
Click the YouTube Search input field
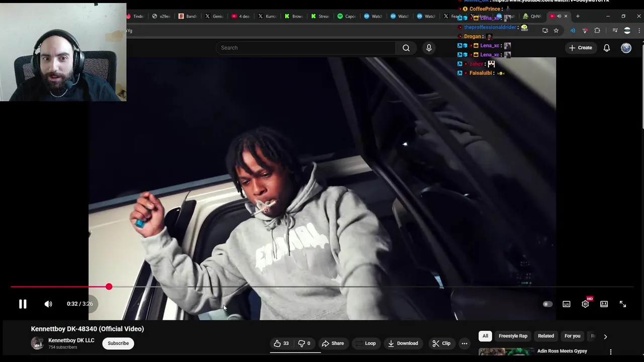pos(306,48)
